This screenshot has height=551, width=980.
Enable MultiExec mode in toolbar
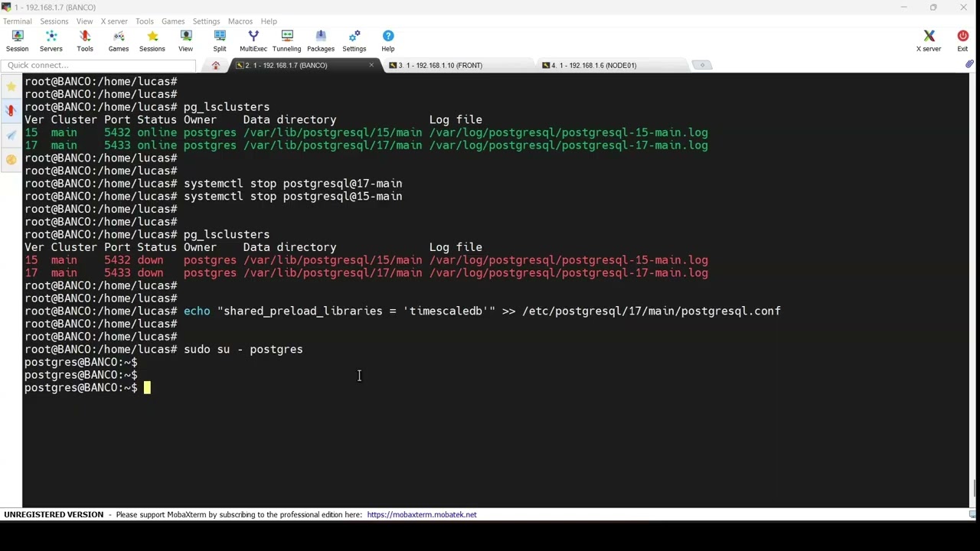click(253, 41)
